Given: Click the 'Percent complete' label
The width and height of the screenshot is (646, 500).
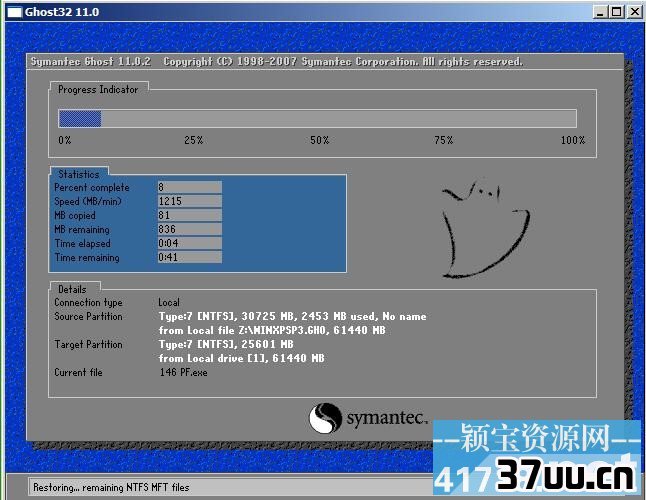Looking at the screenshot, I should [92, 187].
